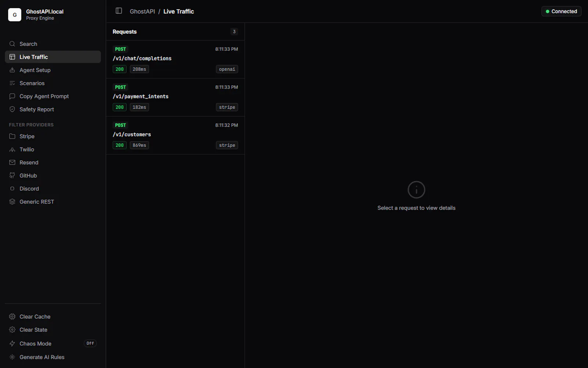588x368 pixels.
Task: Select Copy Agent Prompt
Action: coord(53,96)
